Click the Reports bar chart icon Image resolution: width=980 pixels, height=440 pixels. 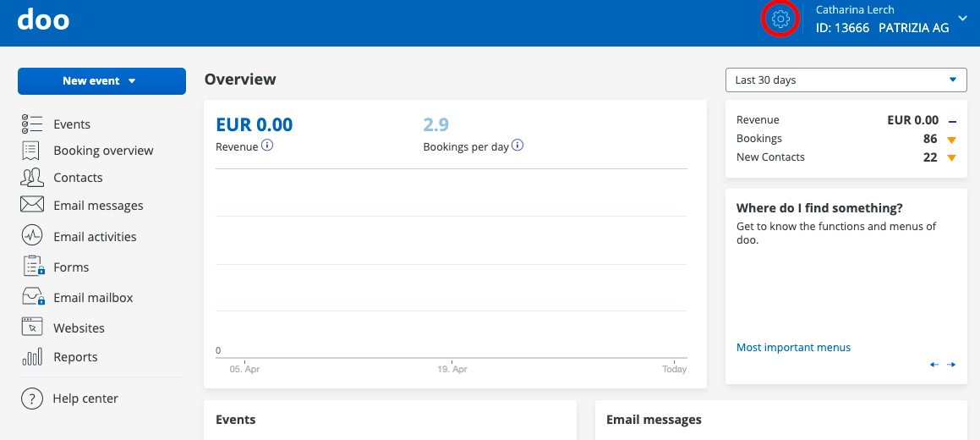pyautogui.click(x=32, y=357)
